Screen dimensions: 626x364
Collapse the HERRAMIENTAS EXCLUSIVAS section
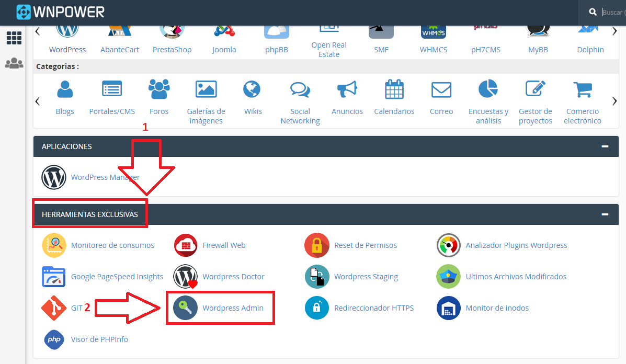pyautogui.click(x=605, y=214)
